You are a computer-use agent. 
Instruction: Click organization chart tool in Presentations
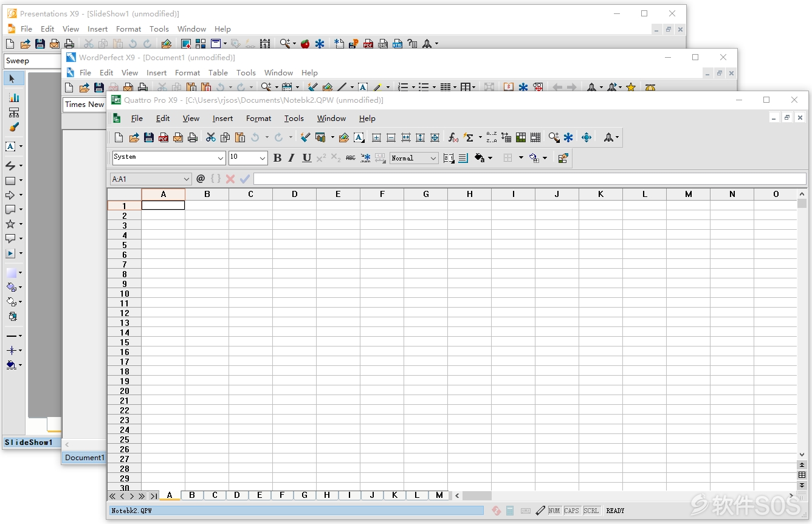coord(13,112)
